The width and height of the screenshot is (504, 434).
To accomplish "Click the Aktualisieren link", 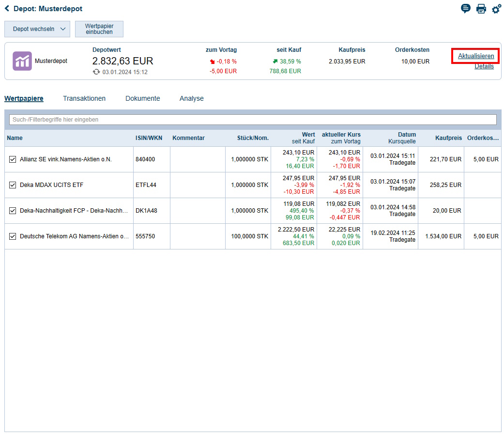I will [x=476, y=56].
